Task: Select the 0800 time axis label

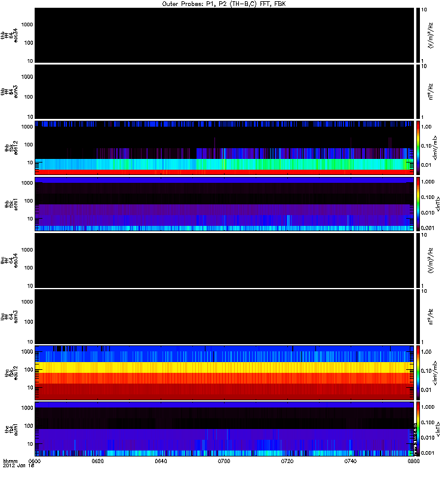Action: [413, 461]
